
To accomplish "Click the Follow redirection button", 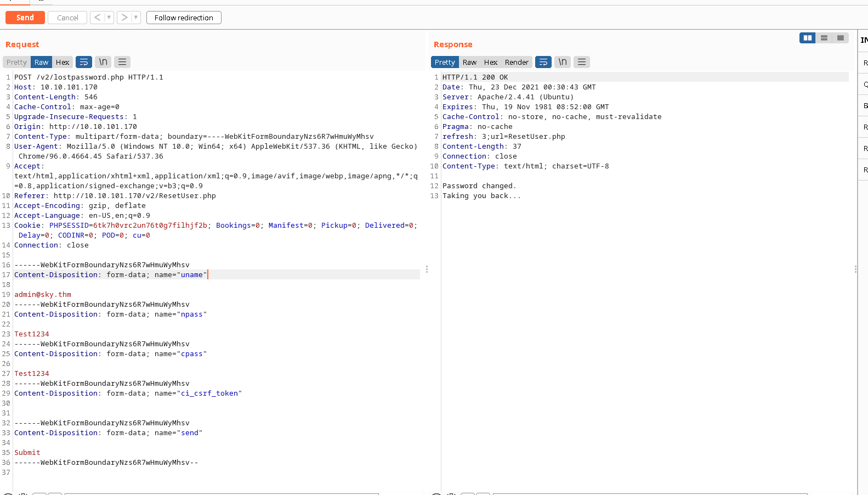I will tap(184, 18).
